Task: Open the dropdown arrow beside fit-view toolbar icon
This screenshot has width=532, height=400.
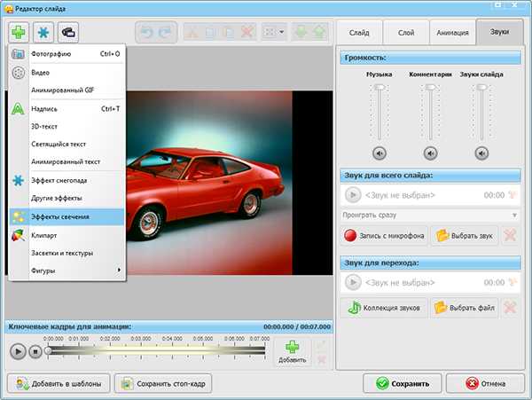Action: (x=281, y=33)
